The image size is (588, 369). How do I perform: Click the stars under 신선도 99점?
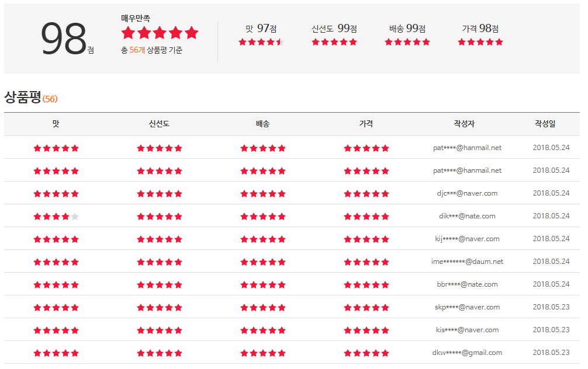point(334,42)
